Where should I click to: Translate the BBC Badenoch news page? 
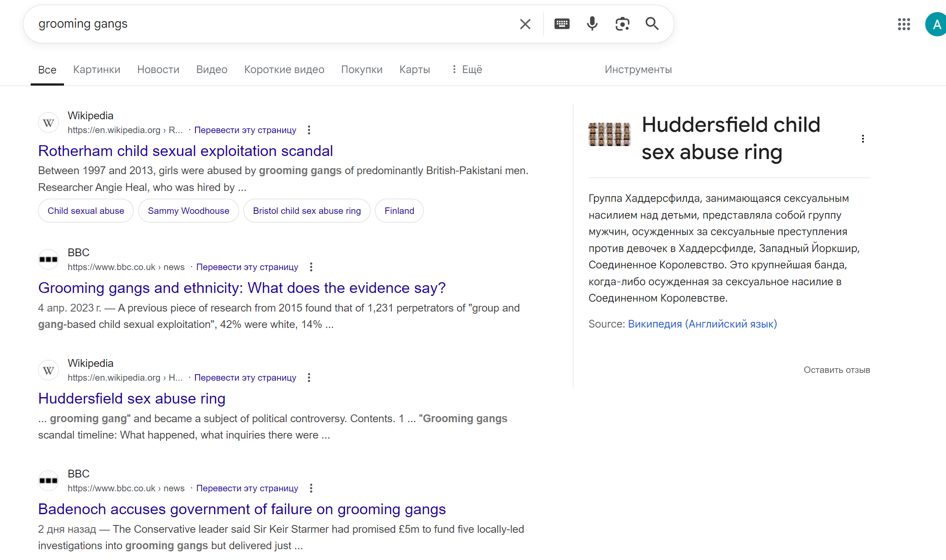click(x=247, y=488)
